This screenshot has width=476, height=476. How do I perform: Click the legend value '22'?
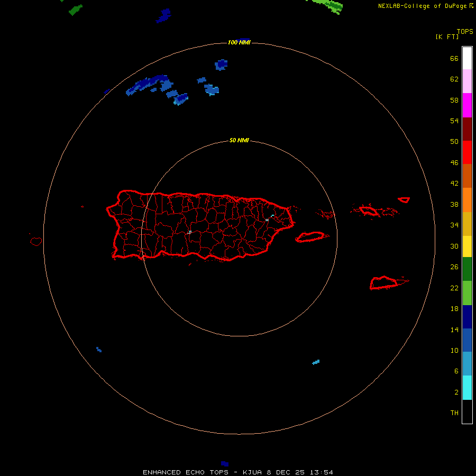454,288
